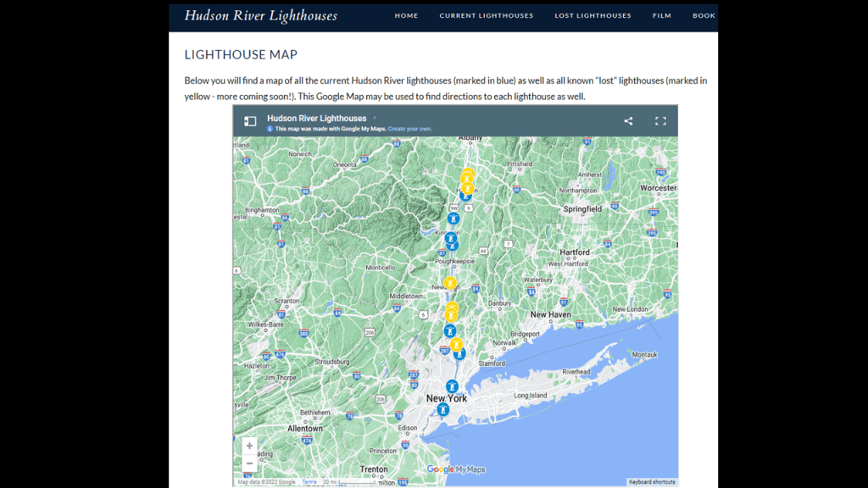The height and width of the screenshot is (488, 868).
Task: Click the Keyboard shortcuts button
Action: (652, 482)
